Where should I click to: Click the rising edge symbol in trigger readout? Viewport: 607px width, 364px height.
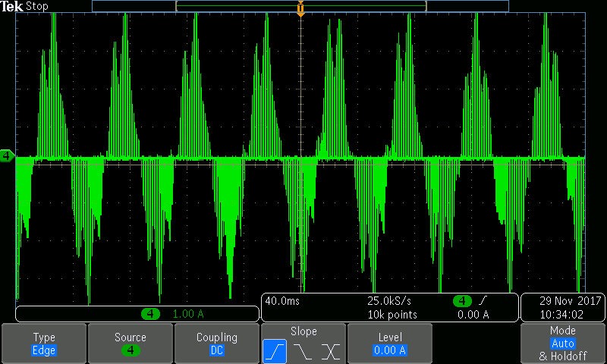point(483,300)
